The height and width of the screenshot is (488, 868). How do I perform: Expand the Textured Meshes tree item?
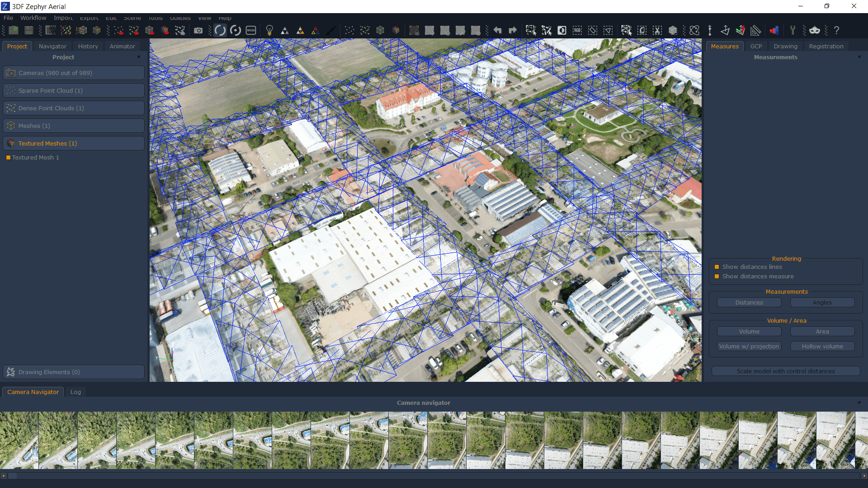pos(47,143)
